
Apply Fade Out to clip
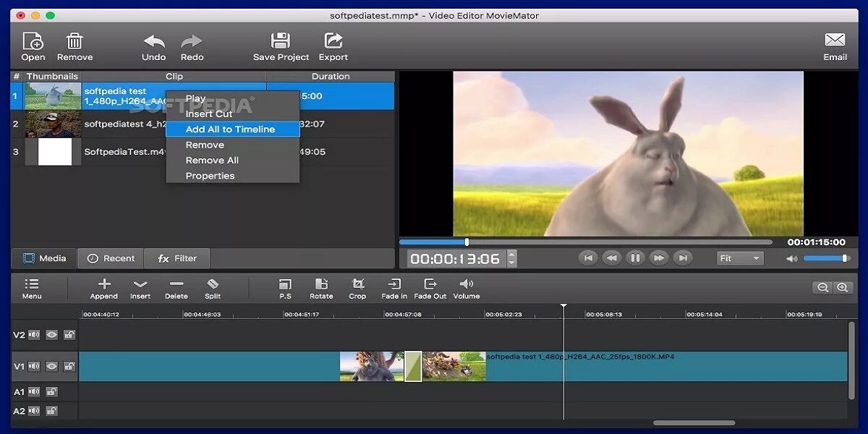(430, 284)
